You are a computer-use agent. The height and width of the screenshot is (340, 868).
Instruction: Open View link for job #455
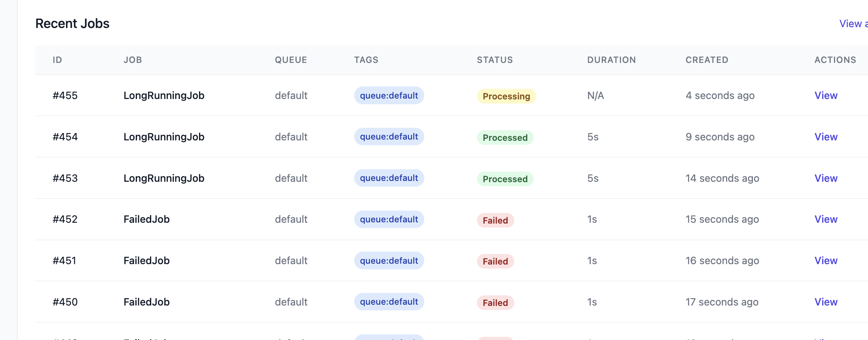point(825,95)
